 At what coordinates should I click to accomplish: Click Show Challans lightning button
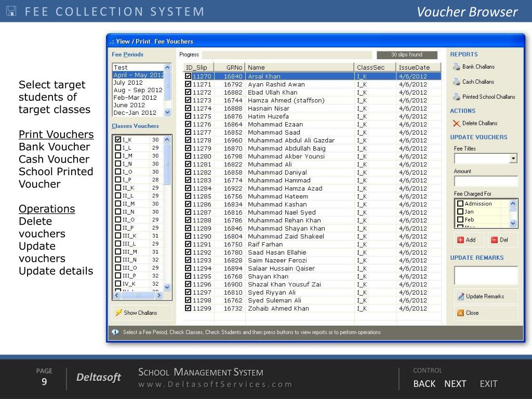pos(142,313)
